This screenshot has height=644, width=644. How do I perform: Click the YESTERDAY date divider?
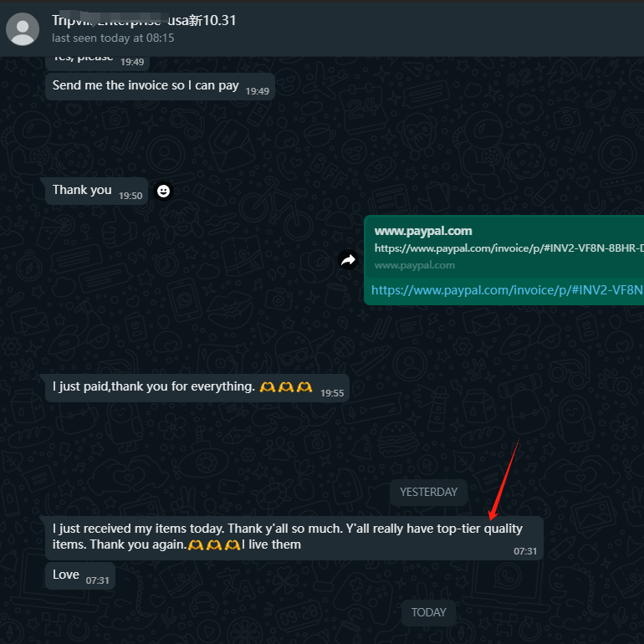(428, 492)
